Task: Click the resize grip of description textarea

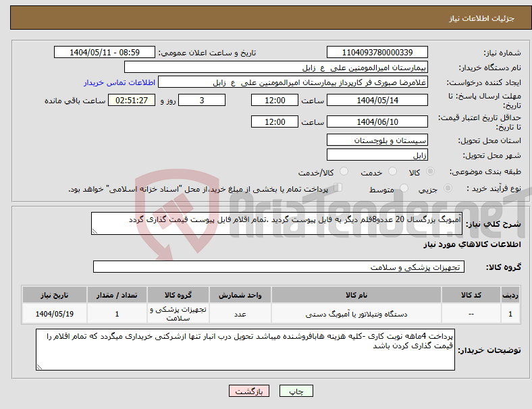Action: (95, 231)
